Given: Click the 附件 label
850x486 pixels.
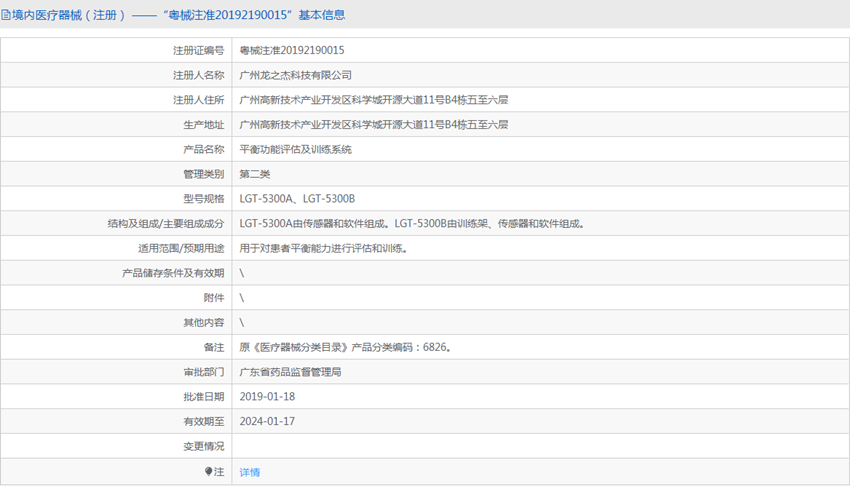Looking at the screenshot, I should 214,298.
